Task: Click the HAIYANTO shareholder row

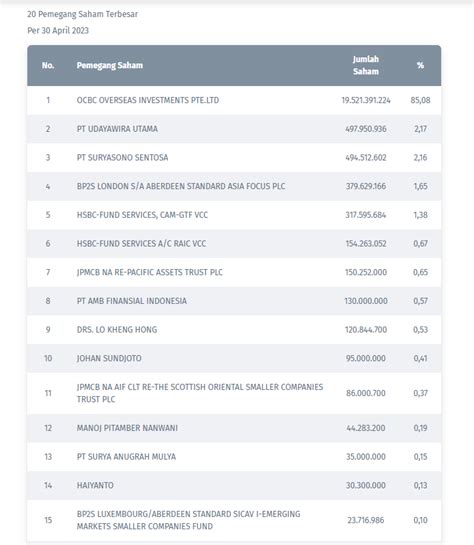Action: (234, 485)
